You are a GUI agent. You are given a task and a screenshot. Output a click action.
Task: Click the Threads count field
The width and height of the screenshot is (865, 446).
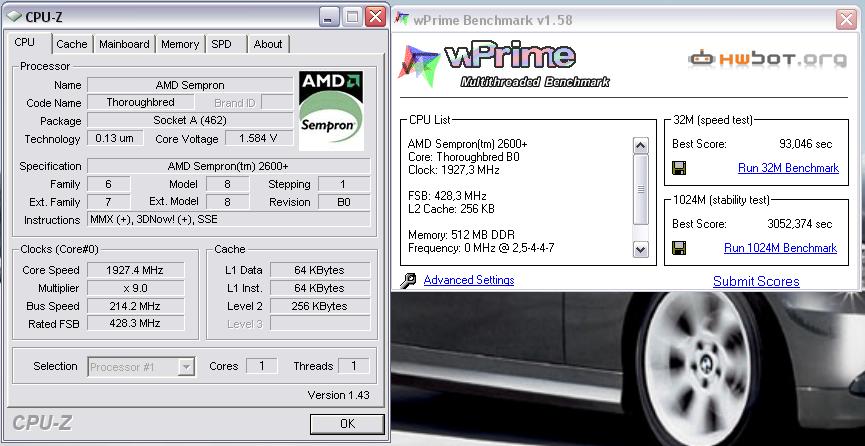353,366
